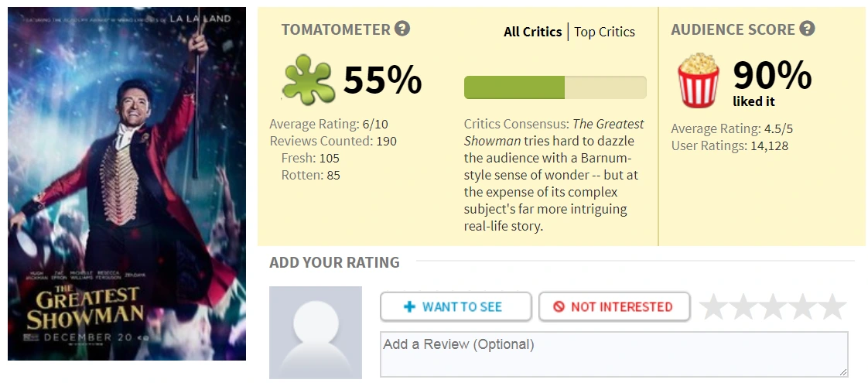Image resolution: width=868 pixels, height=383 pixels.
Task: Click the Tomatometer green progress bar
Action: [555, 87]
